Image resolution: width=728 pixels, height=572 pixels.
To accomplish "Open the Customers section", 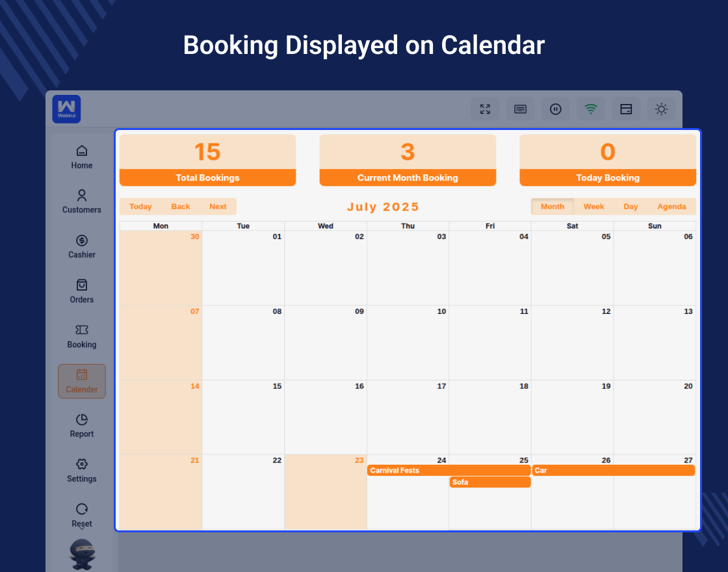I will tap(82, 201).
